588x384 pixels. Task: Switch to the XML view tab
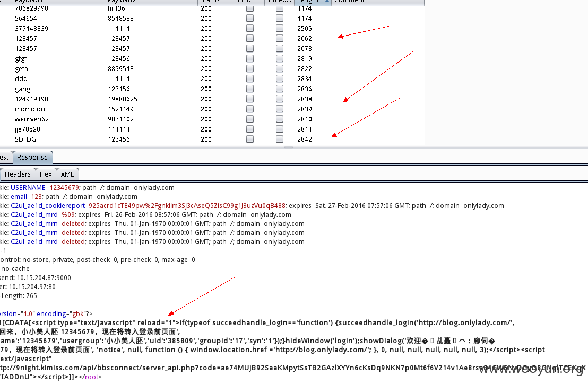(x=67, y=174)
